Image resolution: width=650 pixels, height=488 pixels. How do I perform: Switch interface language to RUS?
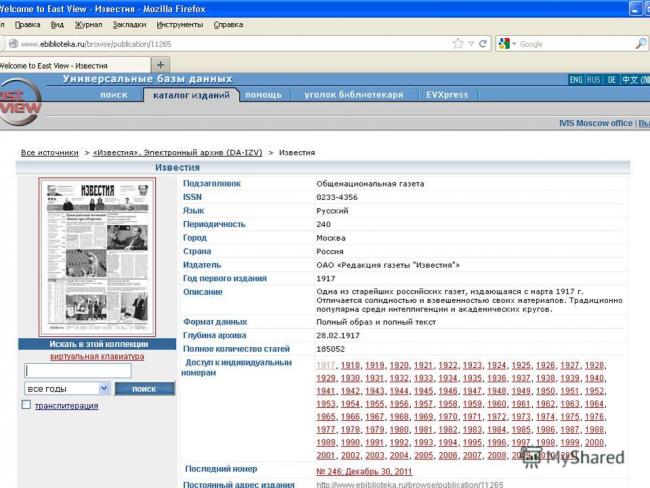pyautogui.click(x=594, y=80)
